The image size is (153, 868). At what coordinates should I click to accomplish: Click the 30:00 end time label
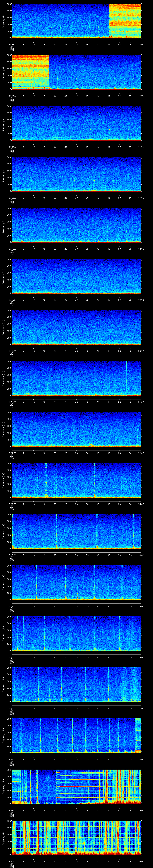click(141, 861)
